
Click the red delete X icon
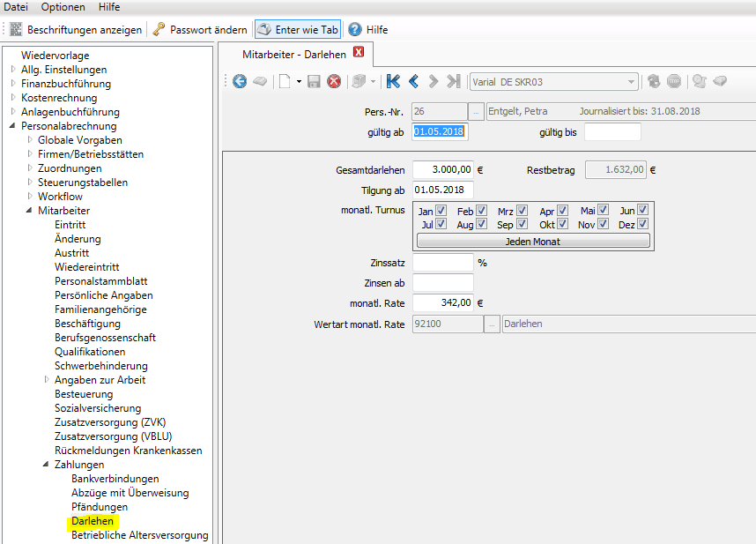334,81
